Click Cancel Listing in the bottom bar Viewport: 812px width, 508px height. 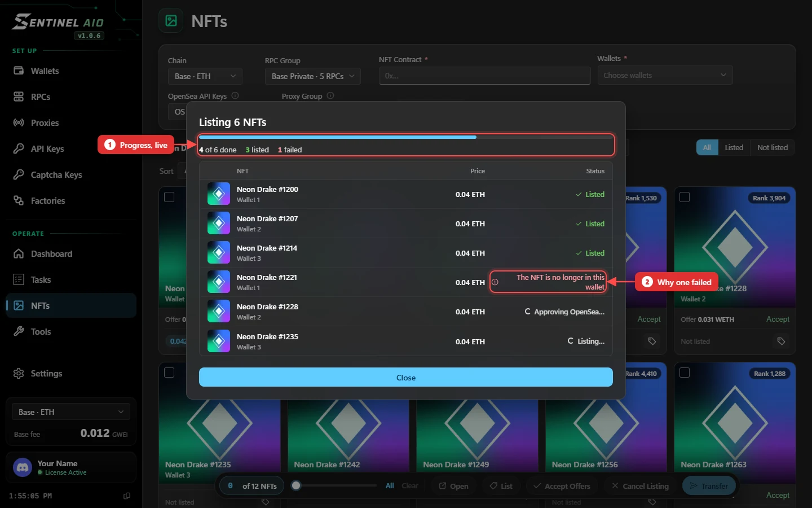[641, 486]
